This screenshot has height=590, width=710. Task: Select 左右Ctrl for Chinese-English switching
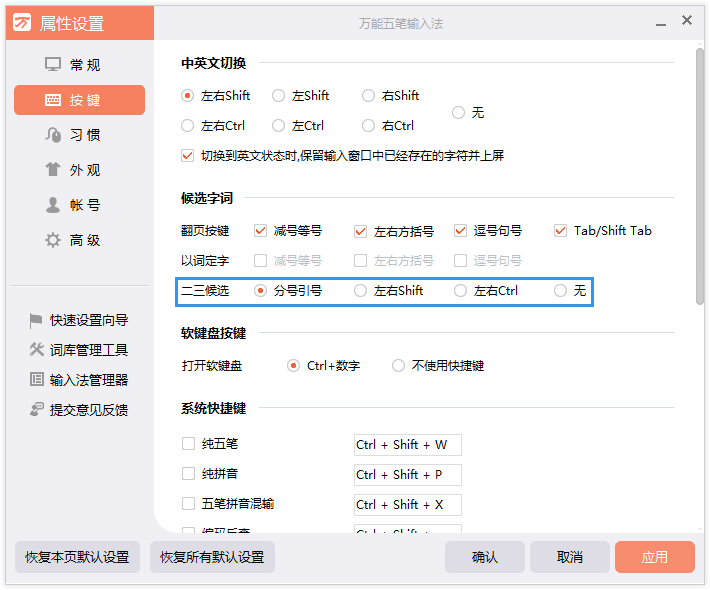coord(187,125)
